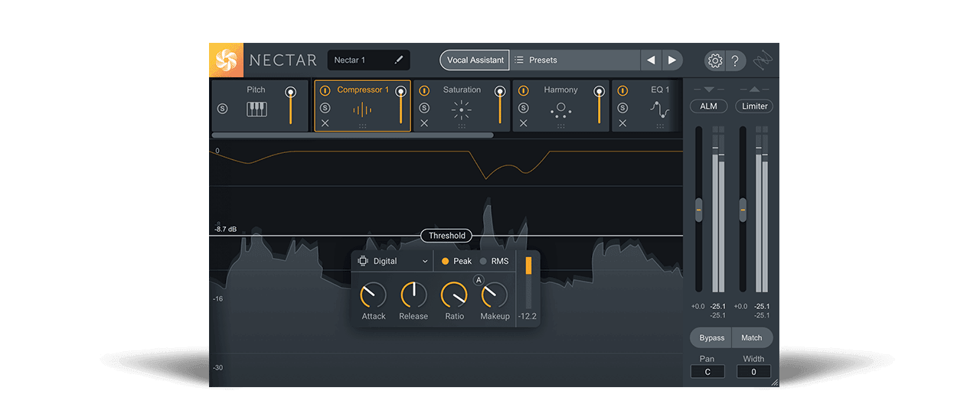The width and height of the screenshot is (980, 417).
Task: Click the Attack knob
Action: coord(373,295)
